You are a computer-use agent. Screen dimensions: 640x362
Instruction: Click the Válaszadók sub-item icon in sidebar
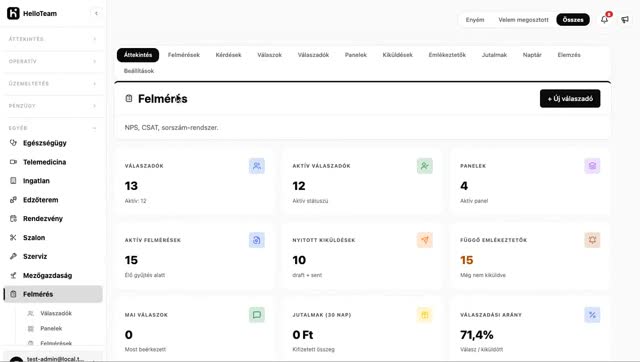[31, 313]
